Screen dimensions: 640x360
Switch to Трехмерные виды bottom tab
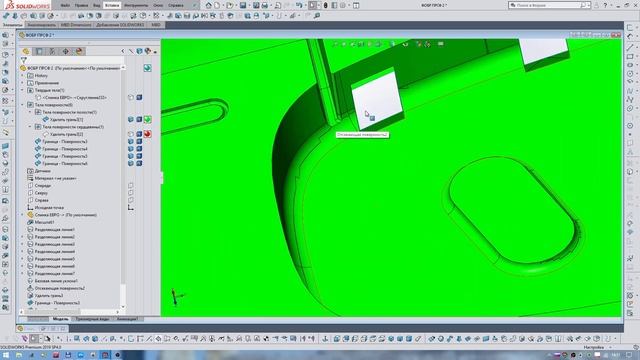92,319
